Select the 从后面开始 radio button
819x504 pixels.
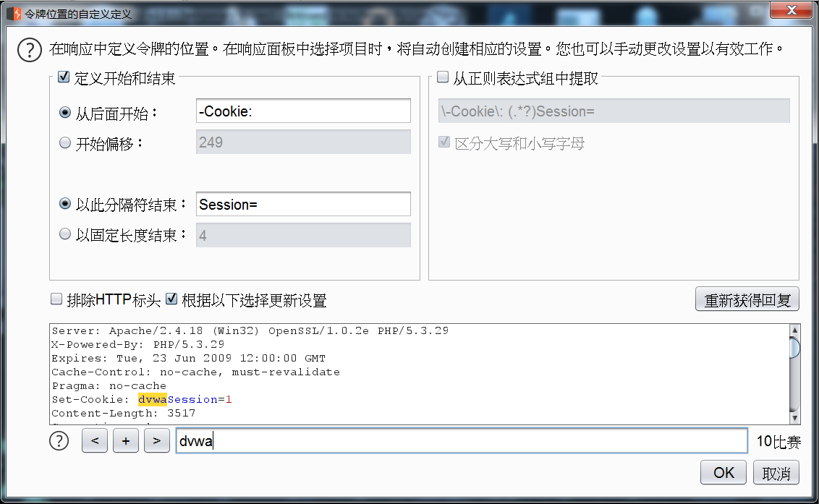[65, 111]
